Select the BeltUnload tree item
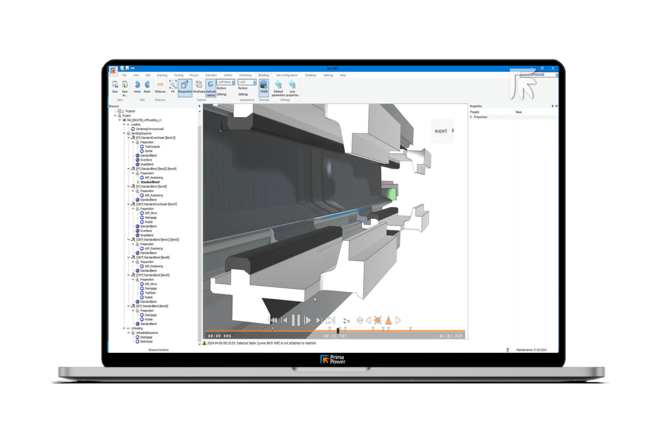The width and height of the screenshot is (665, 436). click(144, 341)
